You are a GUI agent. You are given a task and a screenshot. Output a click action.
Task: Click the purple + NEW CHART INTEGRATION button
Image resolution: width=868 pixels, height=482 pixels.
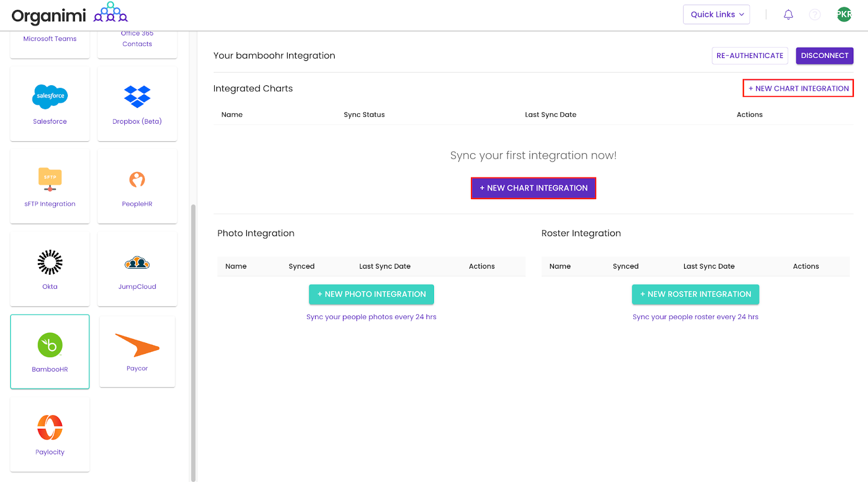point(533,188)
